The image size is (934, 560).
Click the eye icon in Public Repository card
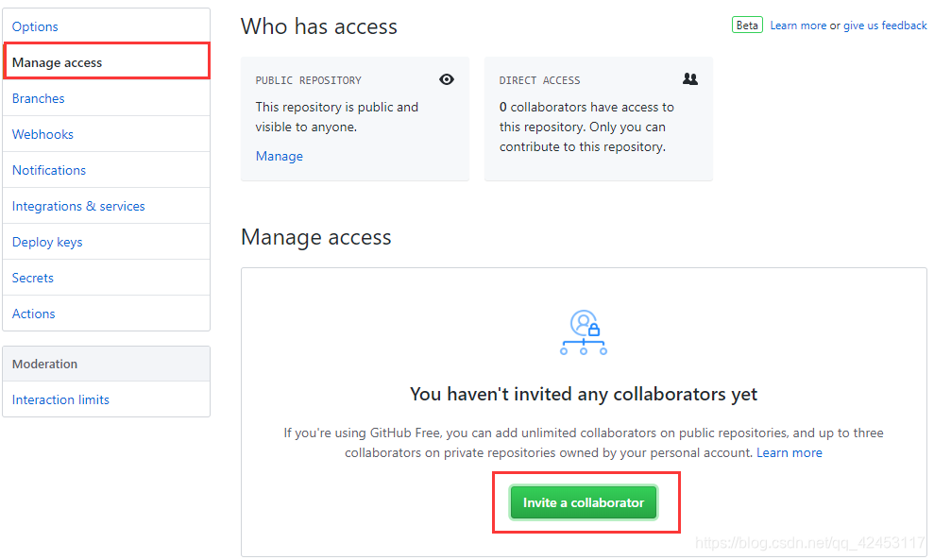447,80
